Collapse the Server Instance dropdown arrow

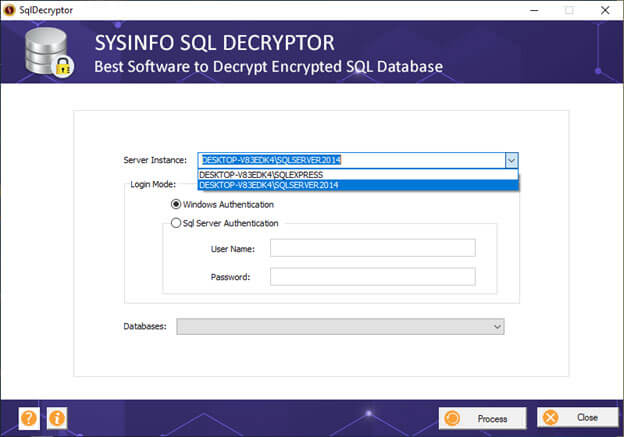511,160
